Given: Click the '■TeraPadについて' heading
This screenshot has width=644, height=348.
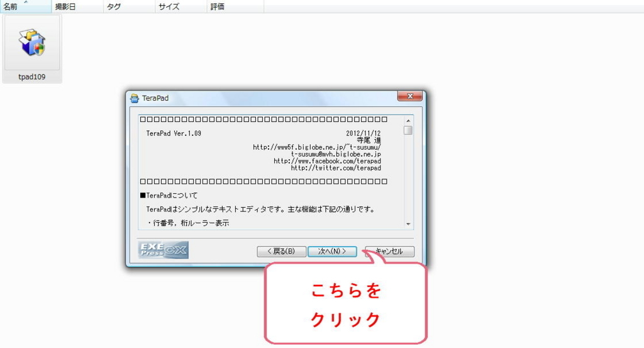Looking at the screenshot, I should 169,196.
